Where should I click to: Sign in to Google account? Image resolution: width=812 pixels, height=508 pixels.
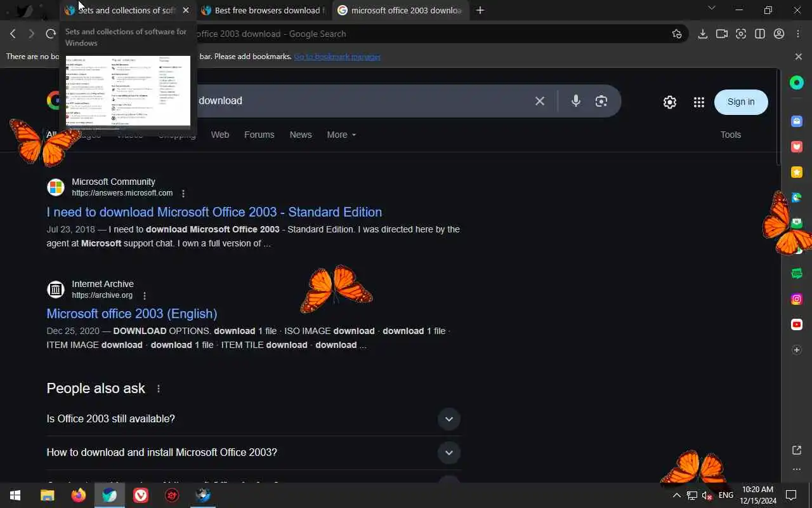click(741, 102)
